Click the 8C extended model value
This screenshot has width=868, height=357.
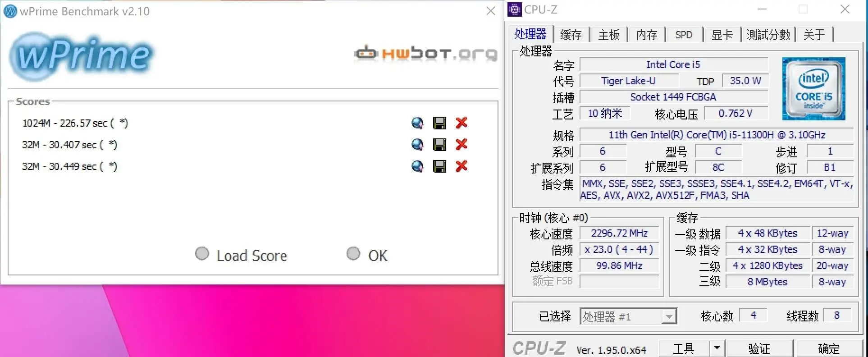click(x=718, y=167)
